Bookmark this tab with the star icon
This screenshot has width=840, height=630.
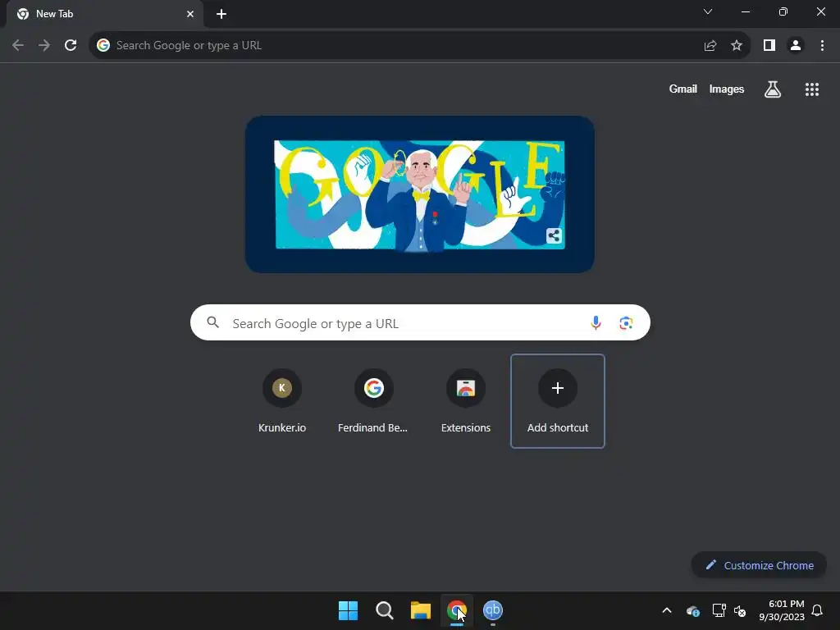pos(737,46)
